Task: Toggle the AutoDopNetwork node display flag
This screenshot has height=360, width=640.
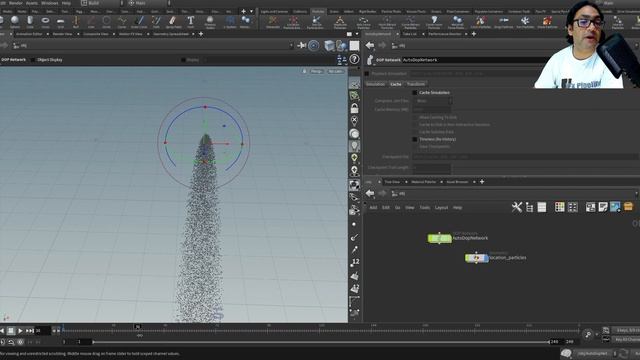Action: pos(449,238)
